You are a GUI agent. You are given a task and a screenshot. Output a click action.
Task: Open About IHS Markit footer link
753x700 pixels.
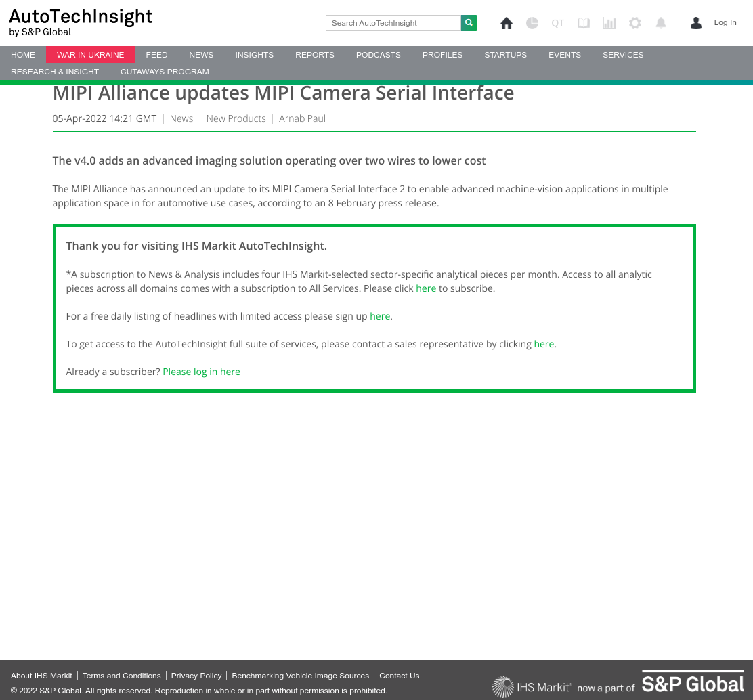point(41,676)
